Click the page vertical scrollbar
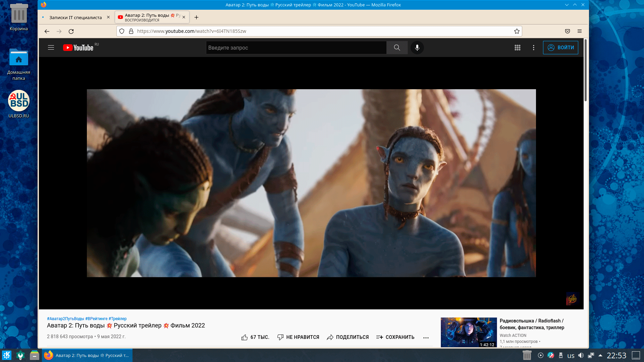644x362 pixels. (586, 70)
